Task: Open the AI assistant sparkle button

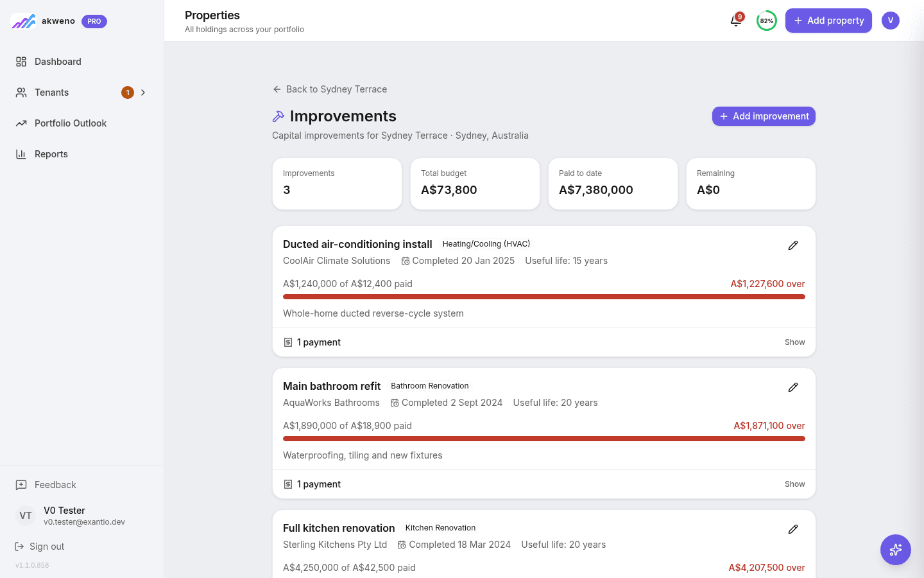Action: [x=896, y=550]
